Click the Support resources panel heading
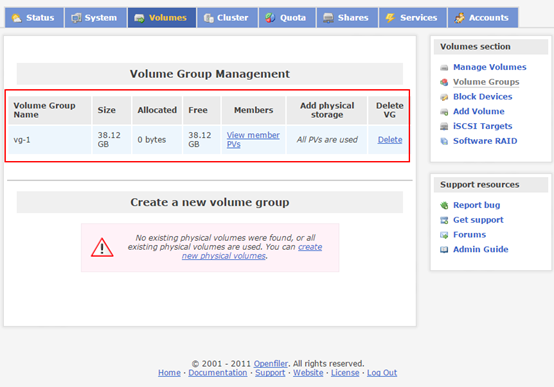This screenshot has width=554, height=387. (490, 185)
